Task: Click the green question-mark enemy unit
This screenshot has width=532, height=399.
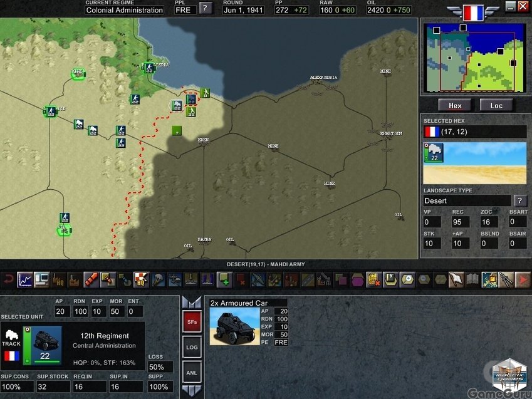Action: (177, 131)
